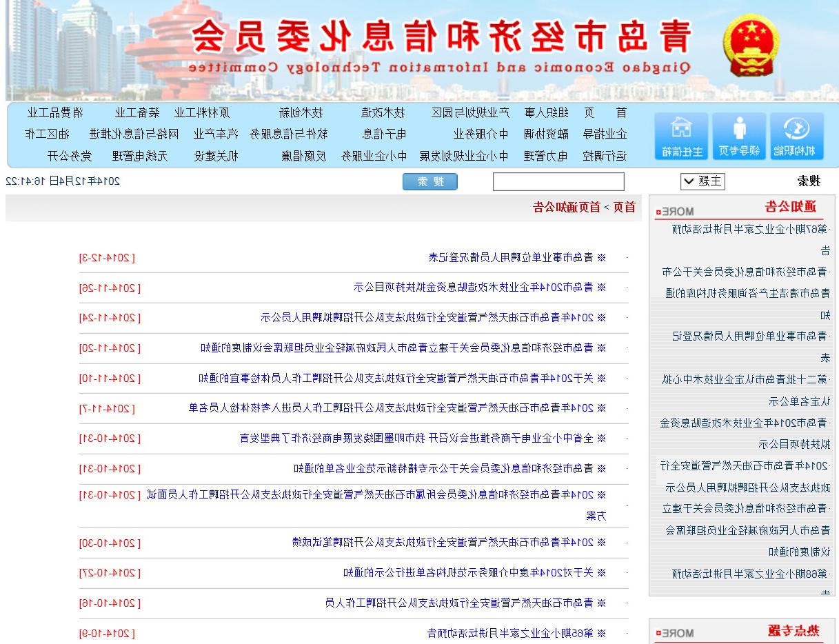The image size is (839, 644).
Task: Click the date text [2014-10-30]
Action: pyautogui.click(x=110, y=542)
